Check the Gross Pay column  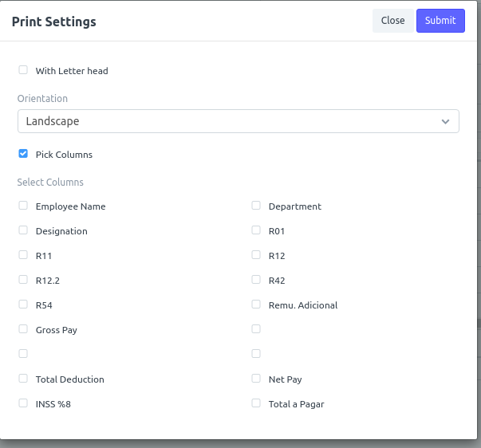click(x=23, y=329)
